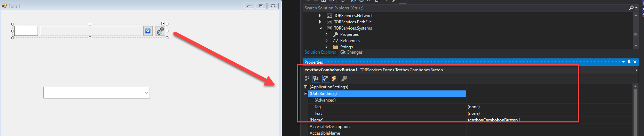Viewport: 644px width, 136px height.
Task: Open the empty combo box dropdown on form
Action: (147, 93)
